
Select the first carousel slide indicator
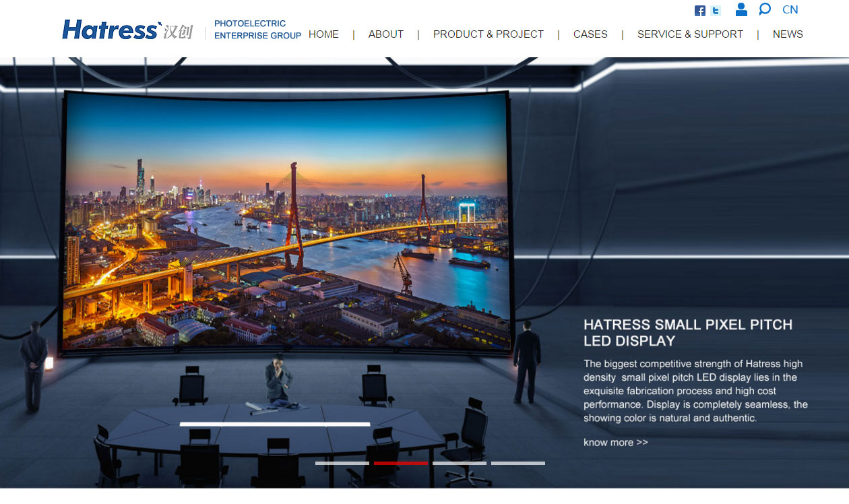[342, 464]
